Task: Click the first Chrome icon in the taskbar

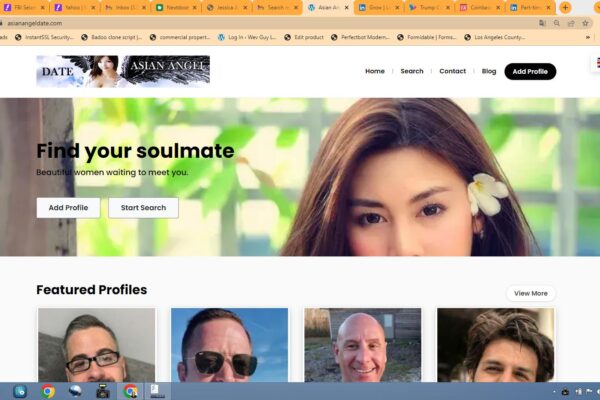Action: pyautogui.click(x=48, y=391)
